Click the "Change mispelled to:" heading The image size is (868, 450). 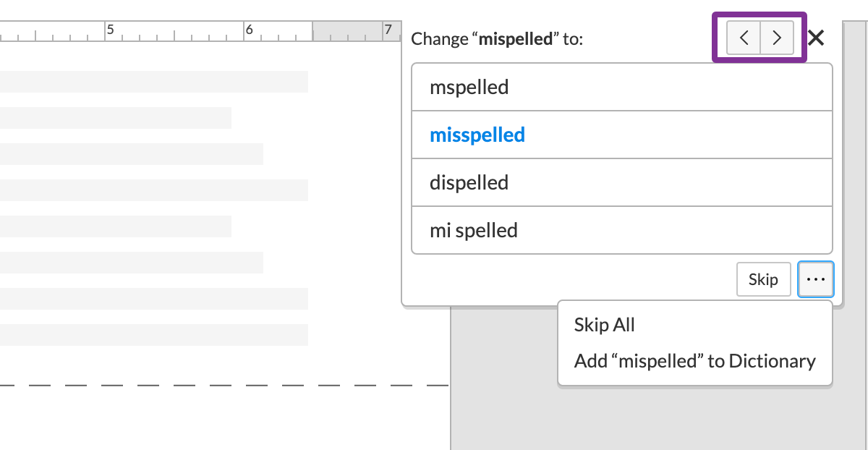pos(497,39)
